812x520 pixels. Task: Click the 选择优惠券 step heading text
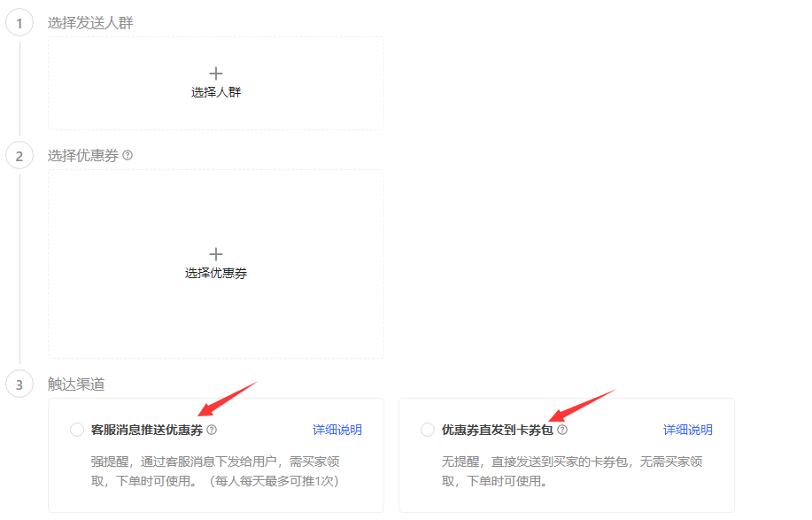point(83,155)
